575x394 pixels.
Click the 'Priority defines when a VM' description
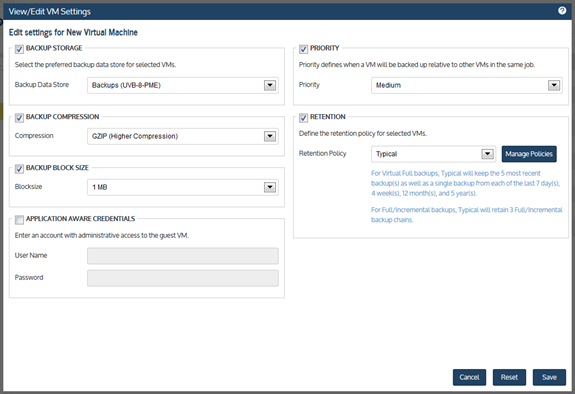tap(417, 65)
